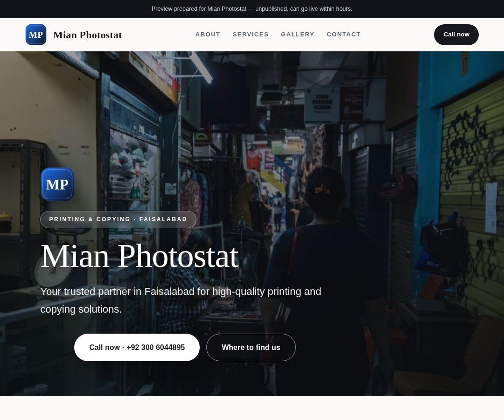Image resolution: width=504 pixels, height=420 pixels.
Task: Click the preview notice banner text
Action: tap(252, 9)
